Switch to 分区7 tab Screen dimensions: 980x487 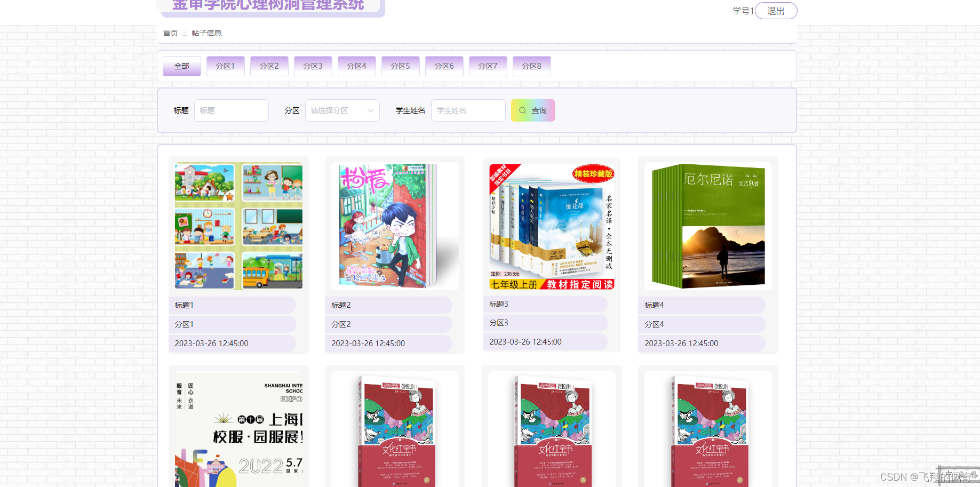(488, 66)
